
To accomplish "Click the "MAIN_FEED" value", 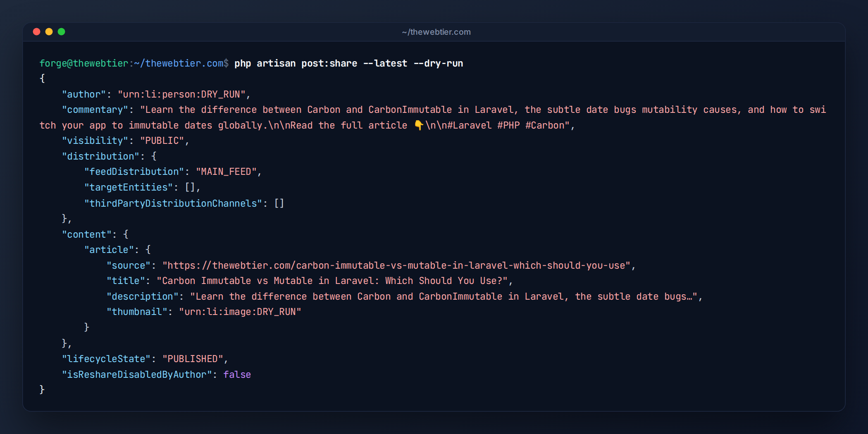I will [x=226, y=172].
